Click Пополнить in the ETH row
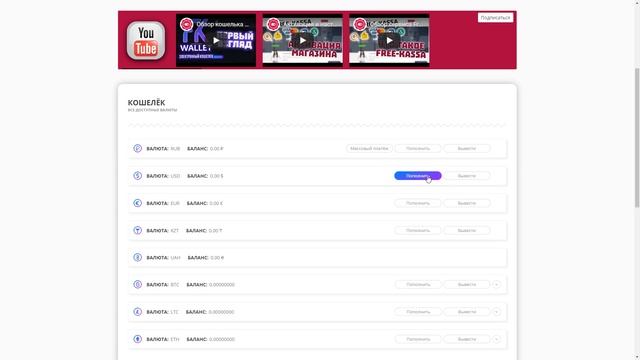Viewport: 640px width, 360px height. point(418,339)
